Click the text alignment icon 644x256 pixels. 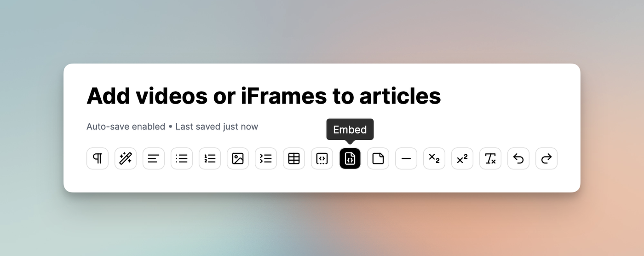click(x=154, y=158)
